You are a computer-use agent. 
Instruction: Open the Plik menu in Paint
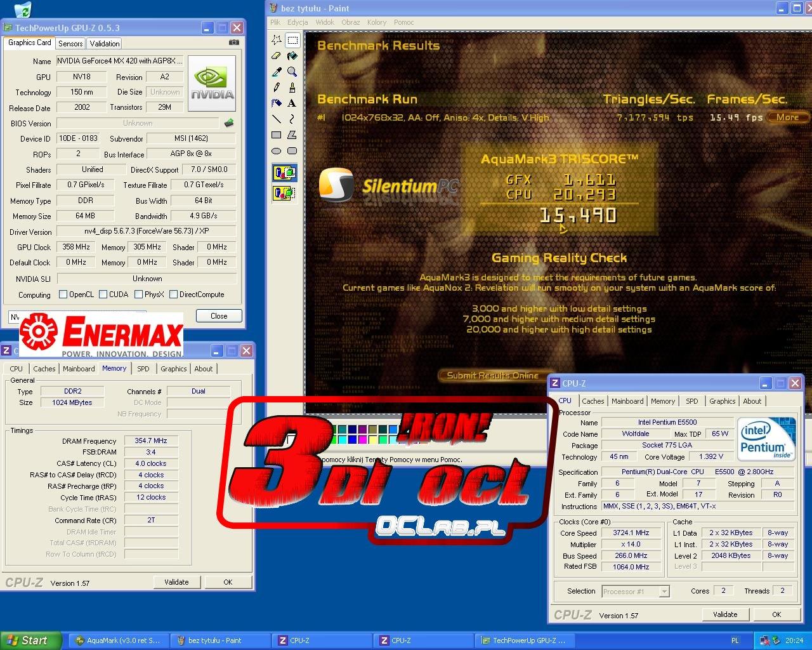[x=275, y=22]
